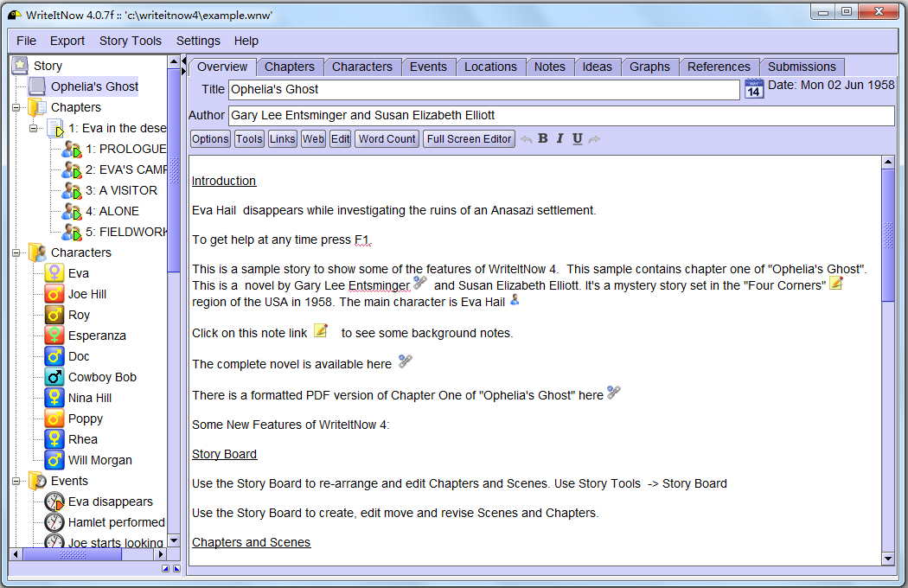Screen dimensions: 908x588
Task: Click the left panel collapse arrow
Action: (184, 61)
